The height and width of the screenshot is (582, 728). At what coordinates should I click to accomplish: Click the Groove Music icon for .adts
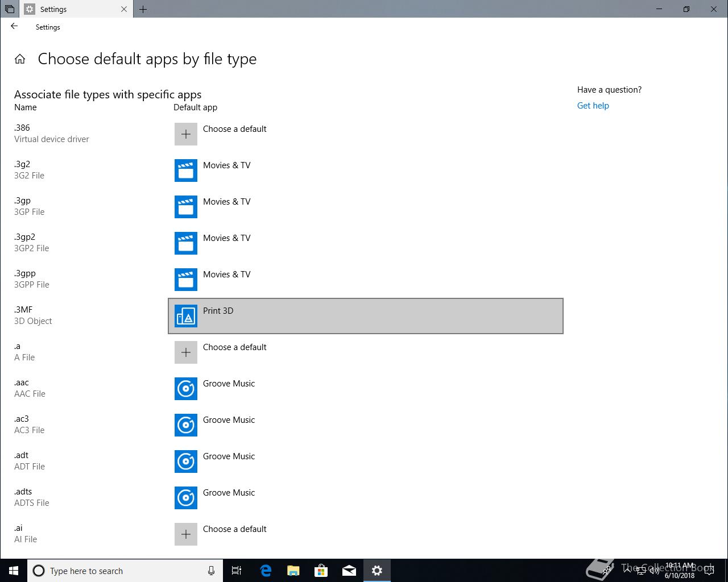[185, 498]
